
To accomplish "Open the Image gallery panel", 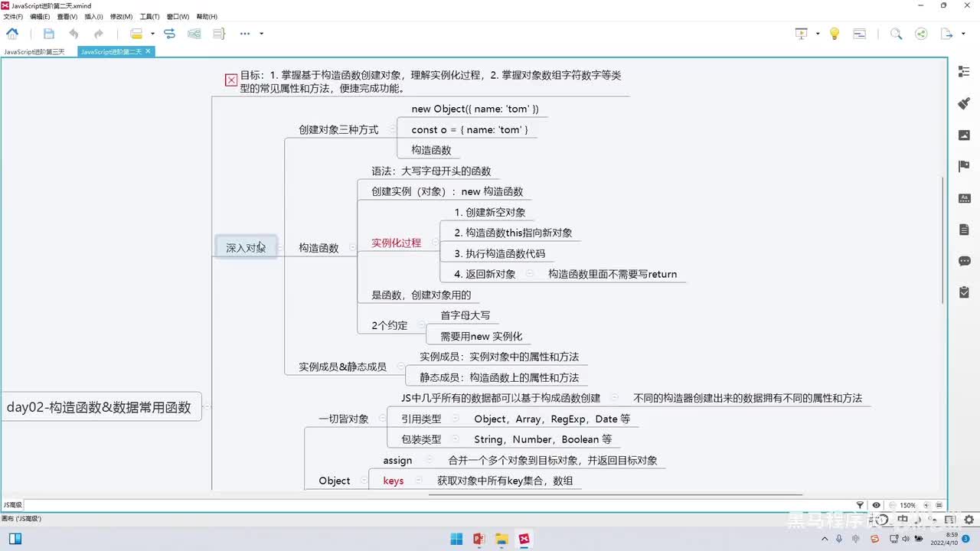I will (964, 135).
